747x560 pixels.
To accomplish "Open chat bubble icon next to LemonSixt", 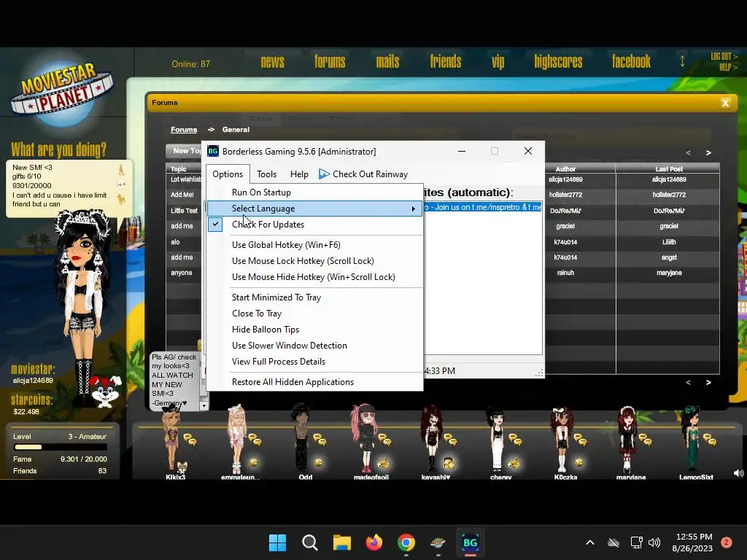I will coord(710,440).
